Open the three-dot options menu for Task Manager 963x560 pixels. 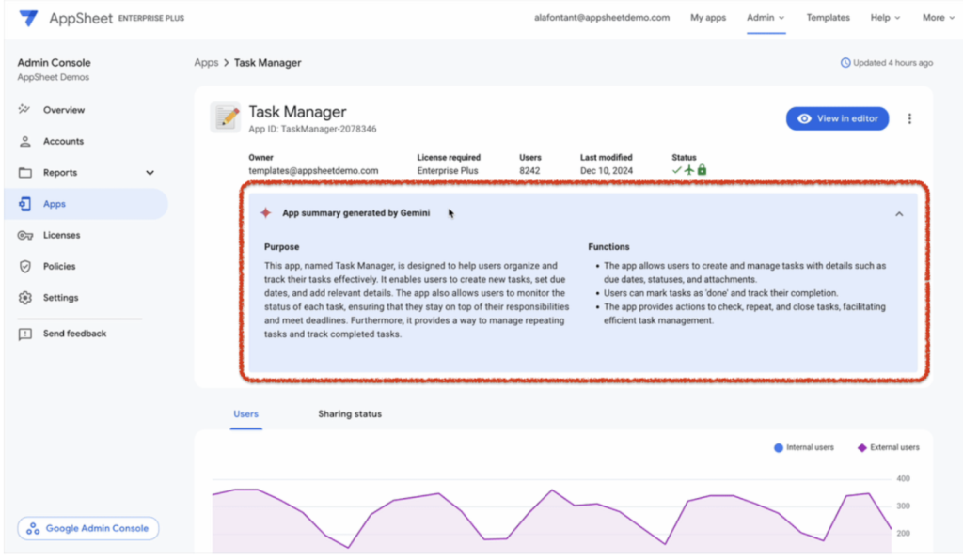[909, 118]
